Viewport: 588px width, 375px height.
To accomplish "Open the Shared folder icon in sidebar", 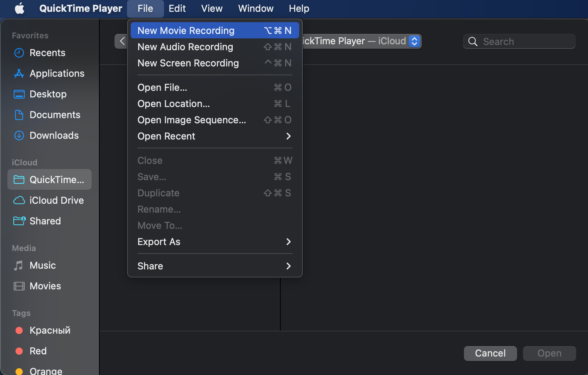I will pos(19,221).
